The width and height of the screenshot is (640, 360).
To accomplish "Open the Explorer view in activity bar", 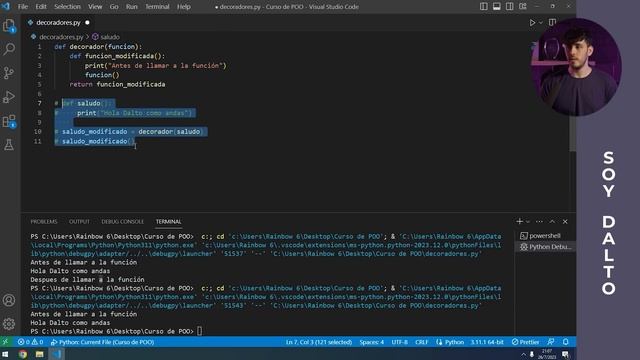I will (x=9, y=26).
